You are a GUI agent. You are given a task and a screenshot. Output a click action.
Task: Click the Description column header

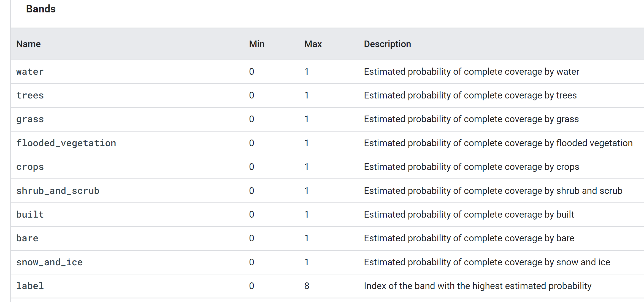click(x=387, y=44)
